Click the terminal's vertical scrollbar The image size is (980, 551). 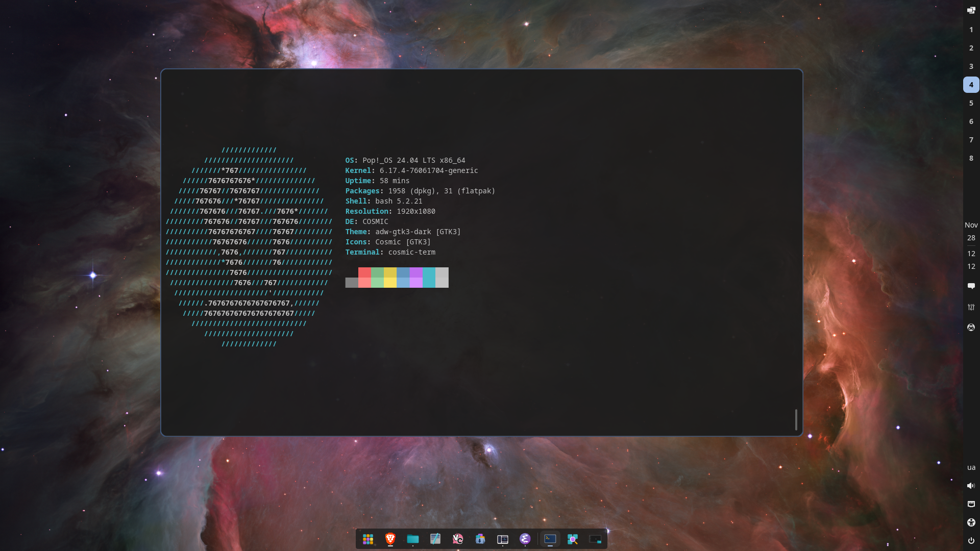coord(796,419)
